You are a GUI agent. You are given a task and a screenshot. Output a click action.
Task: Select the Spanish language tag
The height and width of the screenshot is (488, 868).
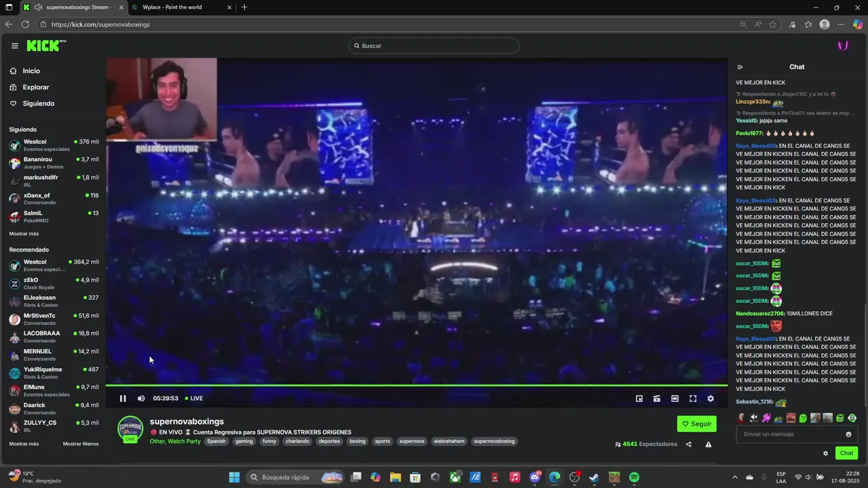pyautogui.click(x=216, y=441)
